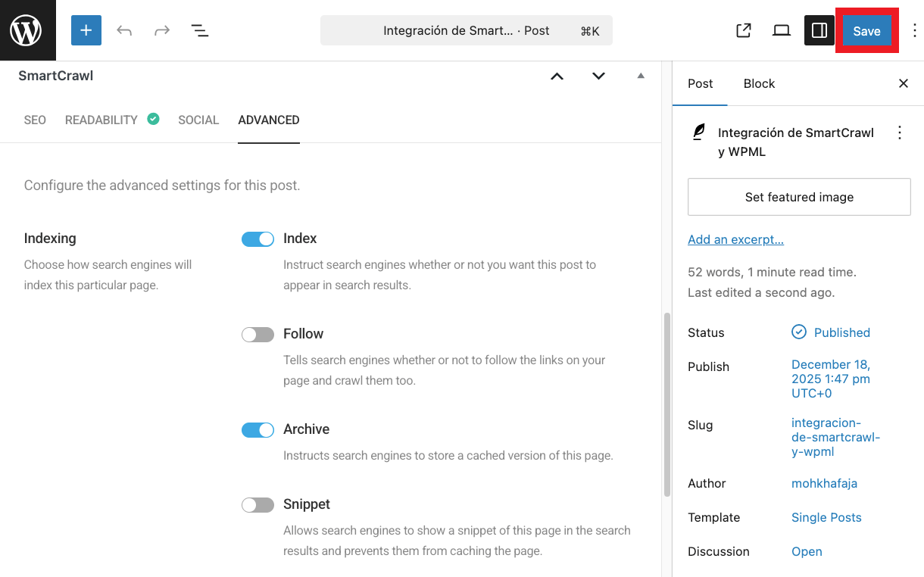Click the editor vertical scrollbar
The image size is (924, 577).
coord(667,404)
